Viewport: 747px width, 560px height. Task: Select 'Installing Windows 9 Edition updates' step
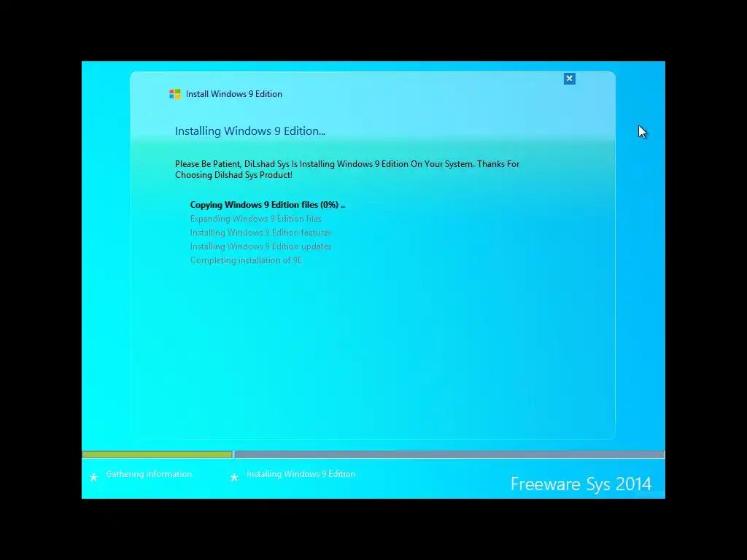coord(260,246)
